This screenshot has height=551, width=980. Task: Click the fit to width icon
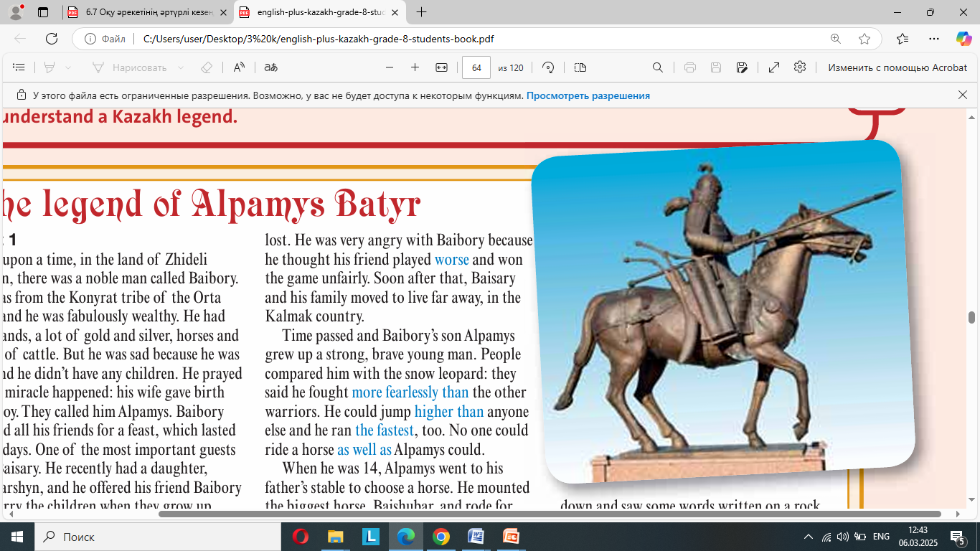point(441,67)
